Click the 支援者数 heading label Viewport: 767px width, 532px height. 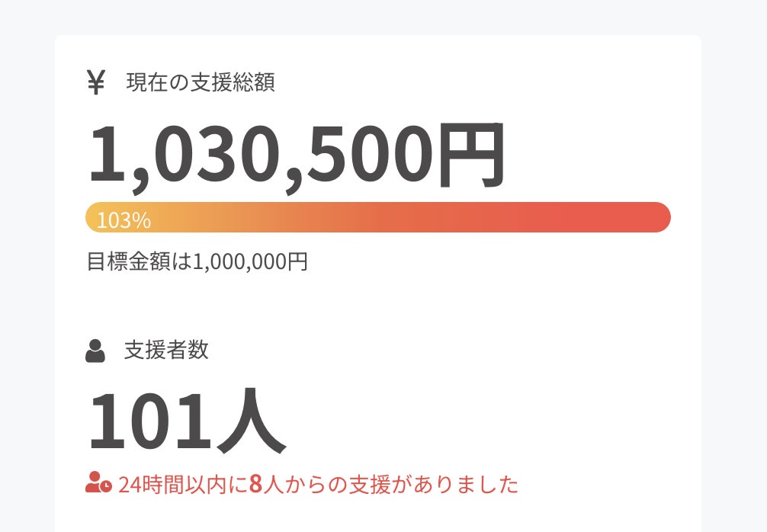[166, 351]
